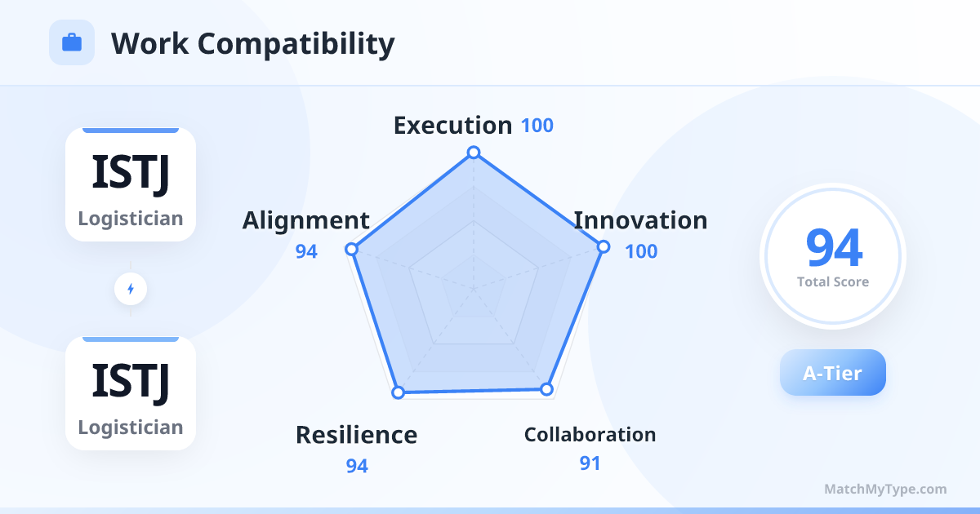Open the top ISTJ Logistician card
Image resolution: width=980 pixels, height=514 pixels.
131,184
